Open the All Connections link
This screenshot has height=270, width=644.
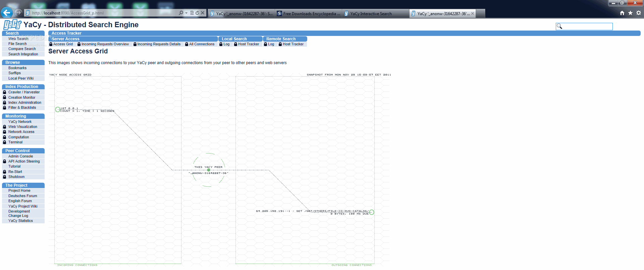(202, 44)
